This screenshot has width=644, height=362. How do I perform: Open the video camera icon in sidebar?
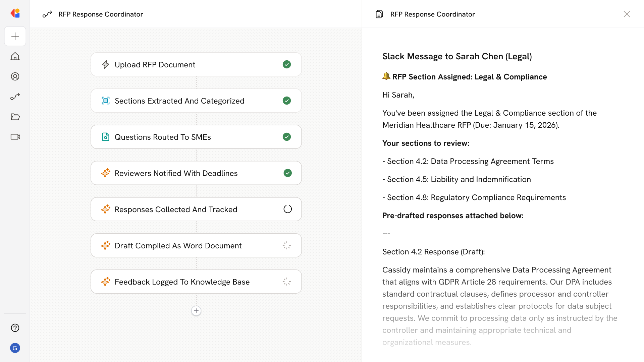(15, 137)
